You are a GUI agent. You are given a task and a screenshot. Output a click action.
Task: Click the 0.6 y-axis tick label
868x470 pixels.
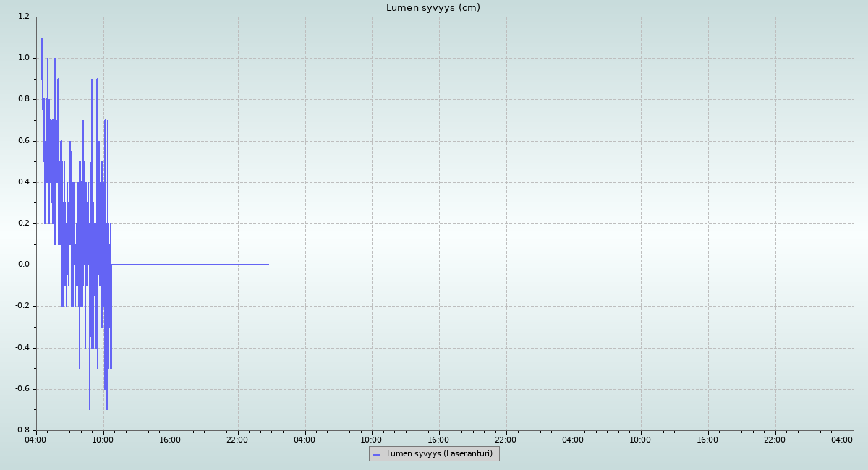24,141
